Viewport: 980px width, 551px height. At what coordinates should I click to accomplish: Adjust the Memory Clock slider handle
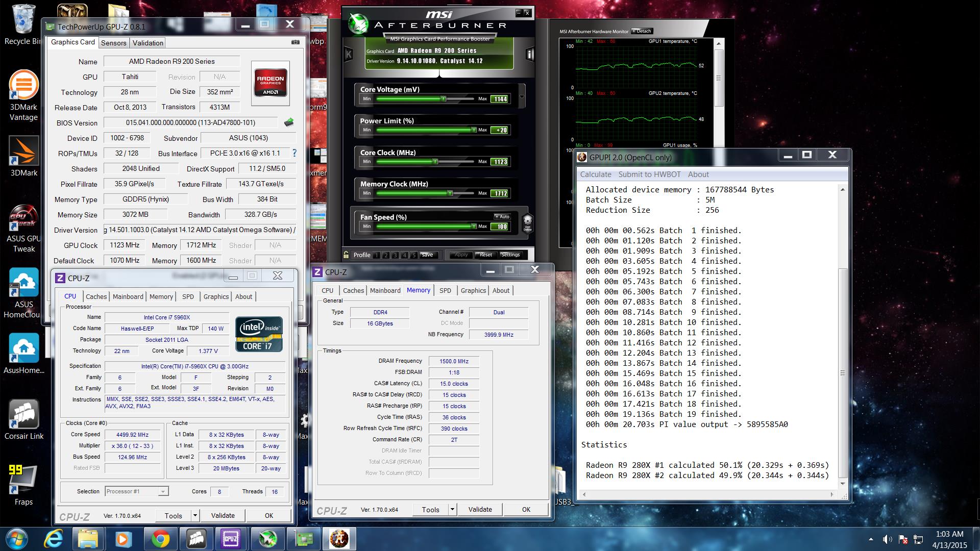(x=450, y=193)
